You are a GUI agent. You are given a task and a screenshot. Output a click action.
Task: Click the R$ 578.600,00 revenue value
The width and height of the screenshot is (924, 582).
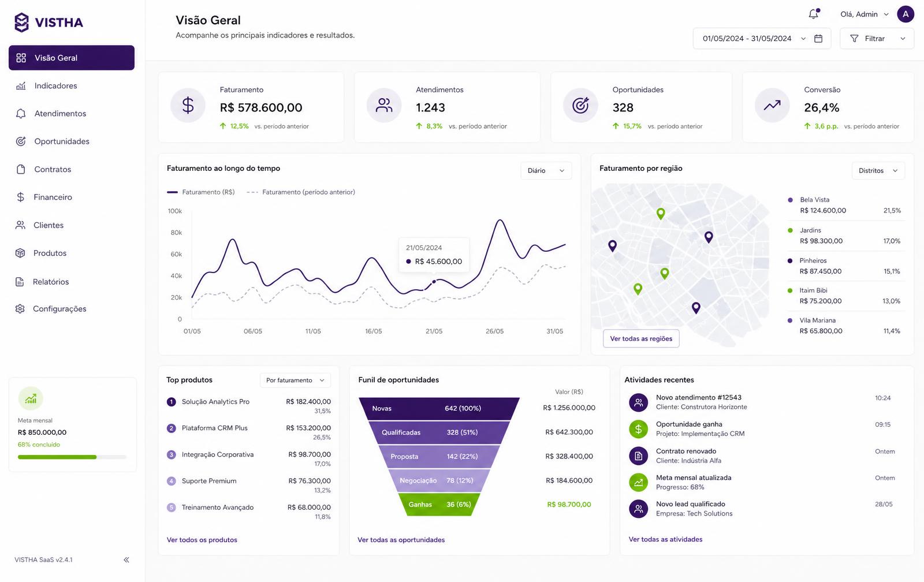coord(261,108)
